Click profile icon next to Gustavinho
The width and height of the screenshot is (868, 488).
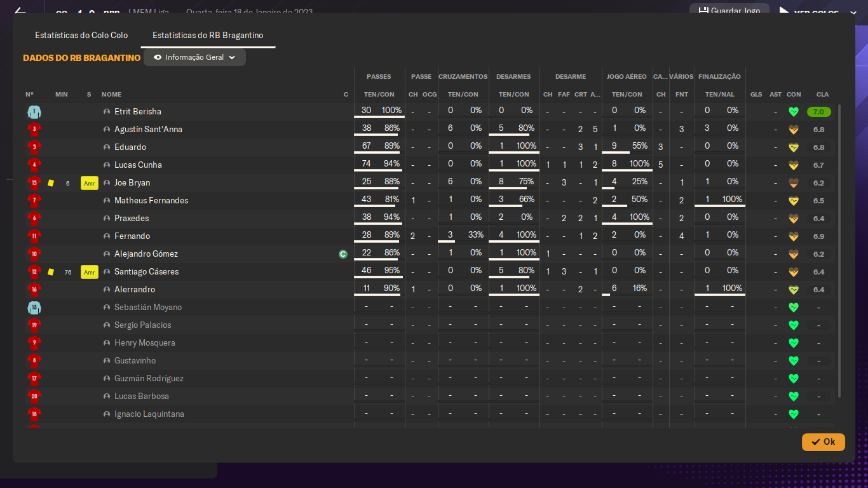[107, 361]
